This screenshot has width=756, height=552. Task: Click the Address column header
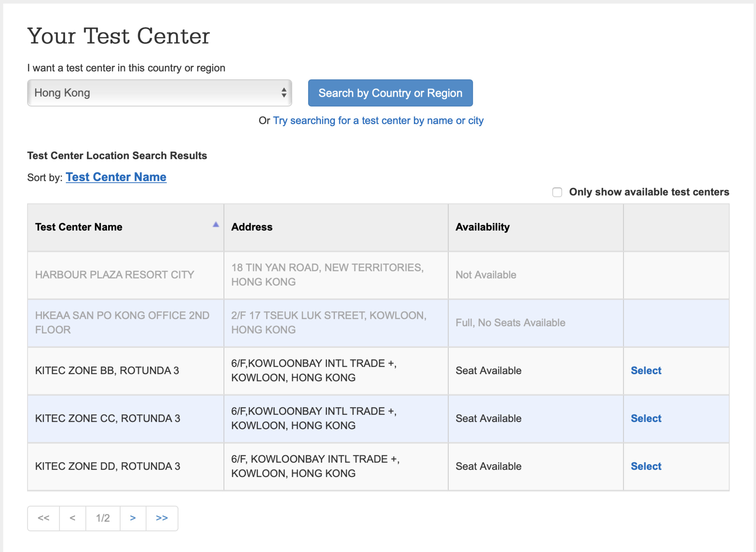252,227
